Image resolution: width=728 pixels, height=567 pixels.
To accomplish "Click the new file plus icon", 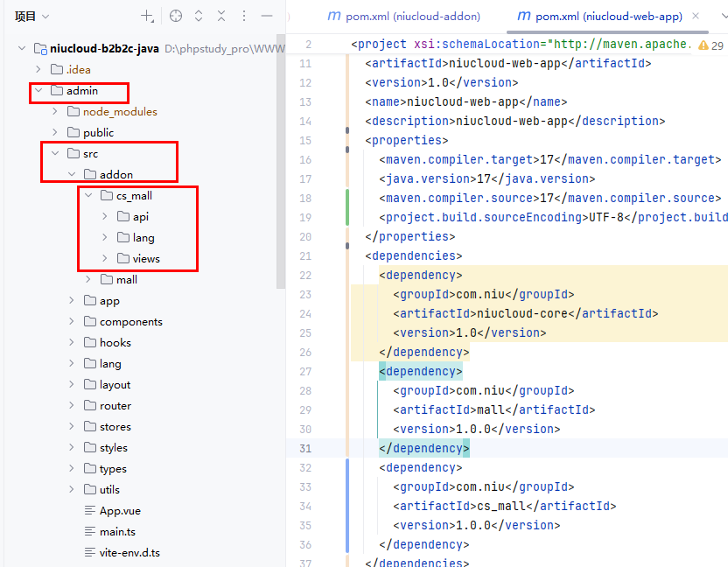I will pyautogui.click(x=147, y=16).
